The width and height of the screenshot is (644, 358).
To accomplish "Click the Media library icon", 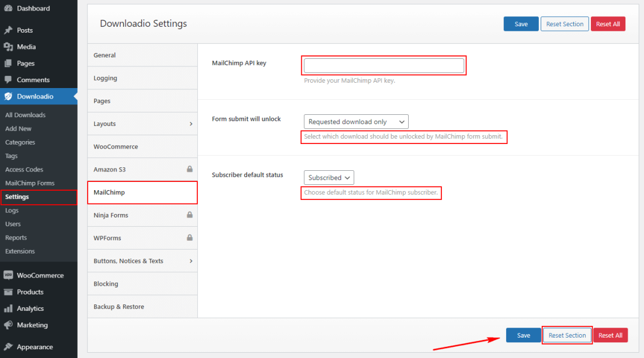I will pos(8,47).
